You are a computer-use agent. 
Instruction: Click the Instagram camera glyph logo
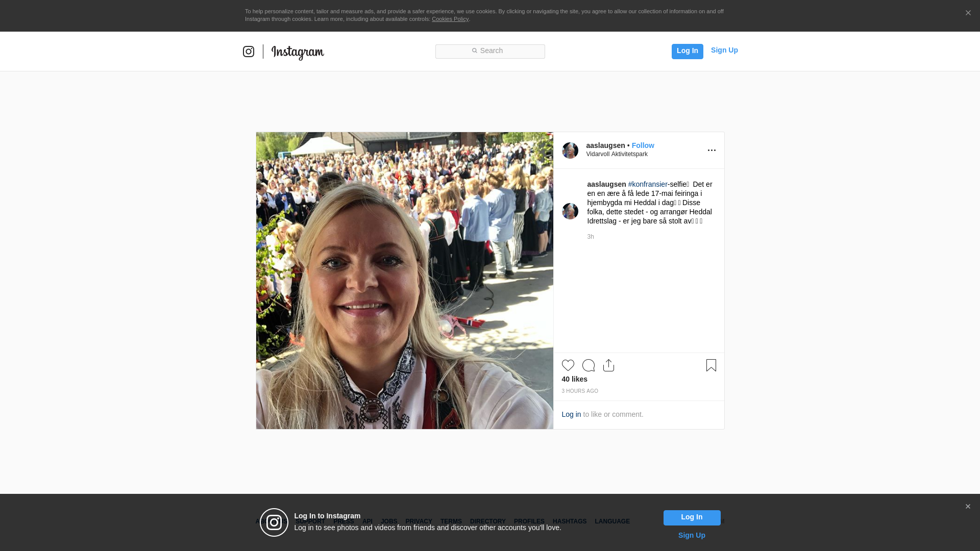click(249, 52)
